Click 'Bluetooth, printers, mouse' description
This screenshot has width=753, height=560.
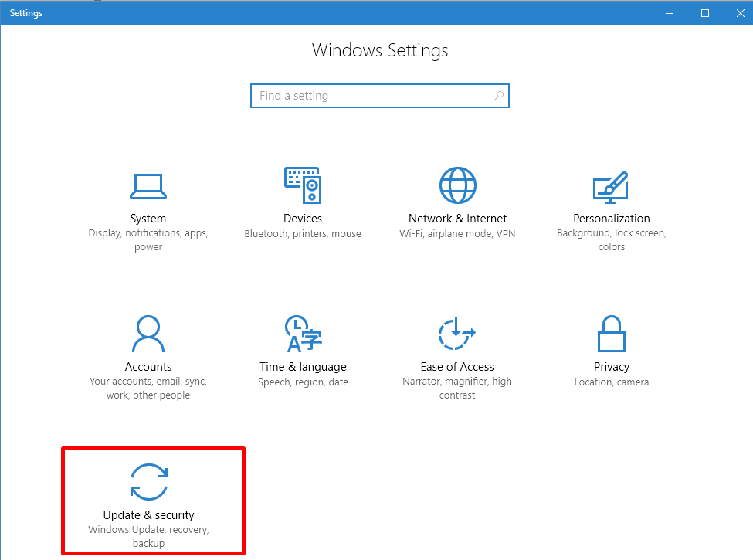(303, 234)
